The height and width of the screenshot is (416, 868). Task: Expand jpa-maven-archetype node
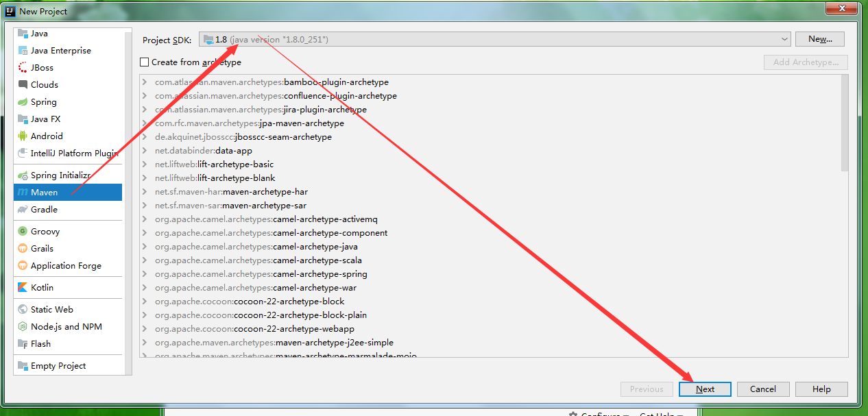[x=145, y=123]
